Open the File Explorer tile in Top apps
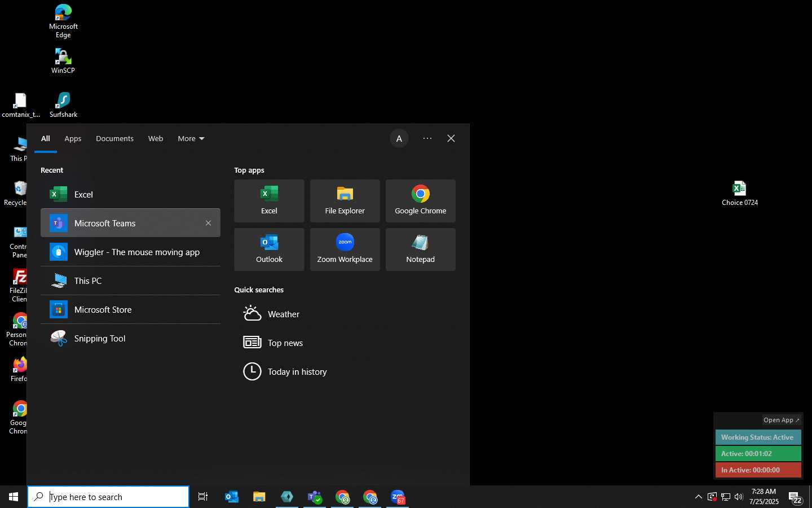Screen dimensions: 812x508 345,201
